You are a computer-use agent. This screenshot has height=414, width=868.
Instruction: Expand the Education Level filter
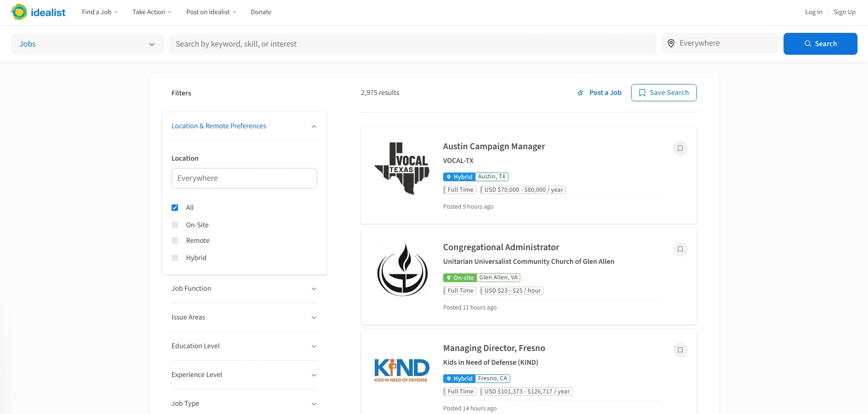click(244, 346)
